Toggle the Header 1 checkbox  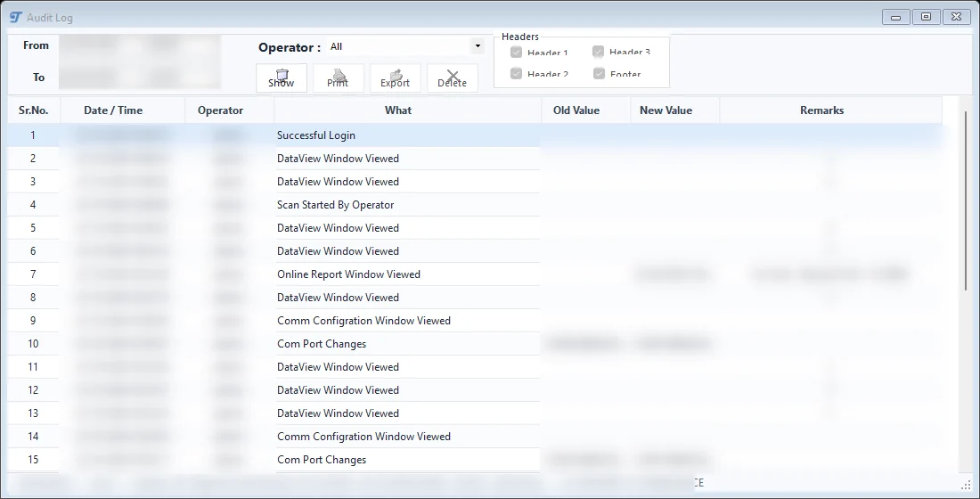coord(516,52)
